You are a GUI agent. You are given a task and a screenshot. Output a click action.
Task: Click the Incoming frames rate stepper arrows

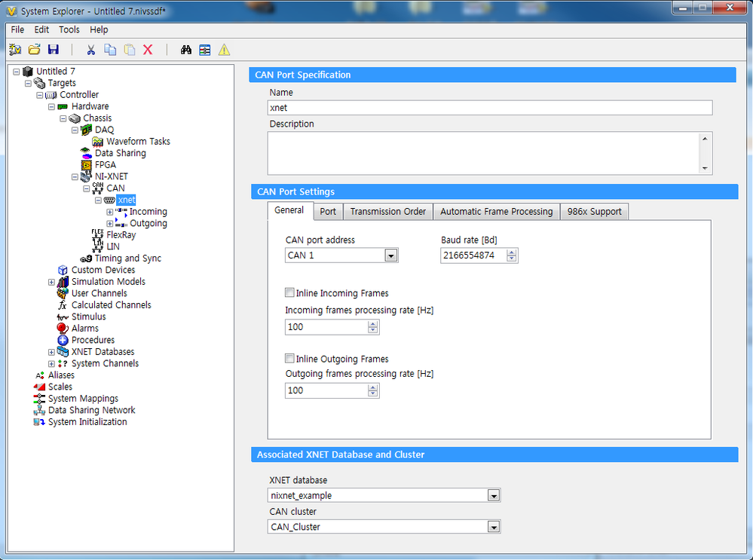(x=372, y=327)
